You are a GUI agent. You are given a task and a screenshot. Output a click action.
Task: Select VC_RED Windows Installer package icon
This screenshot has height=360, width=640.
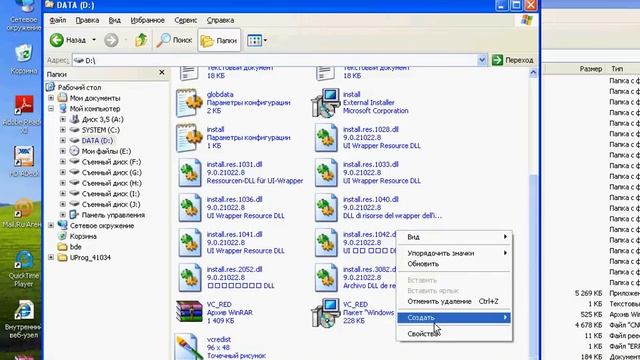click(326, 313)
